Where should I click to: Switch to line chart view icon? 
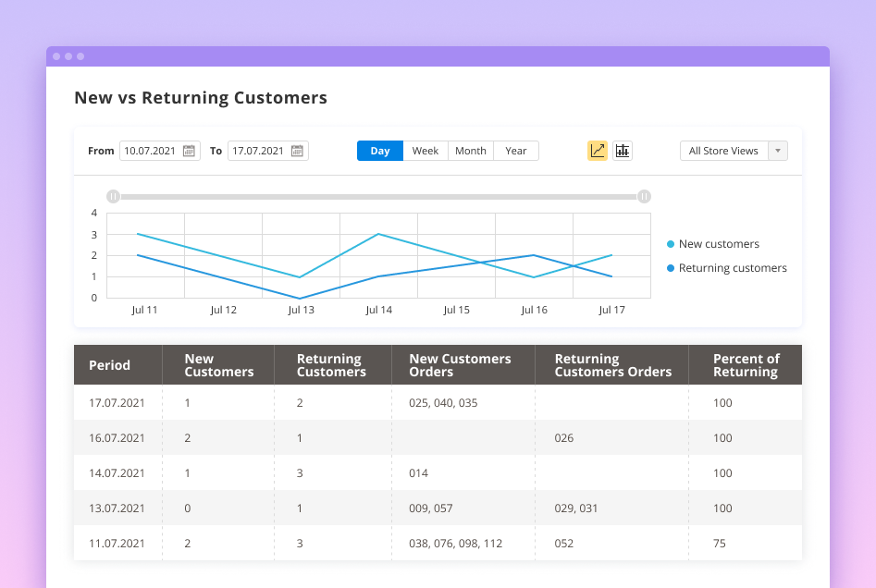(598, 151)
